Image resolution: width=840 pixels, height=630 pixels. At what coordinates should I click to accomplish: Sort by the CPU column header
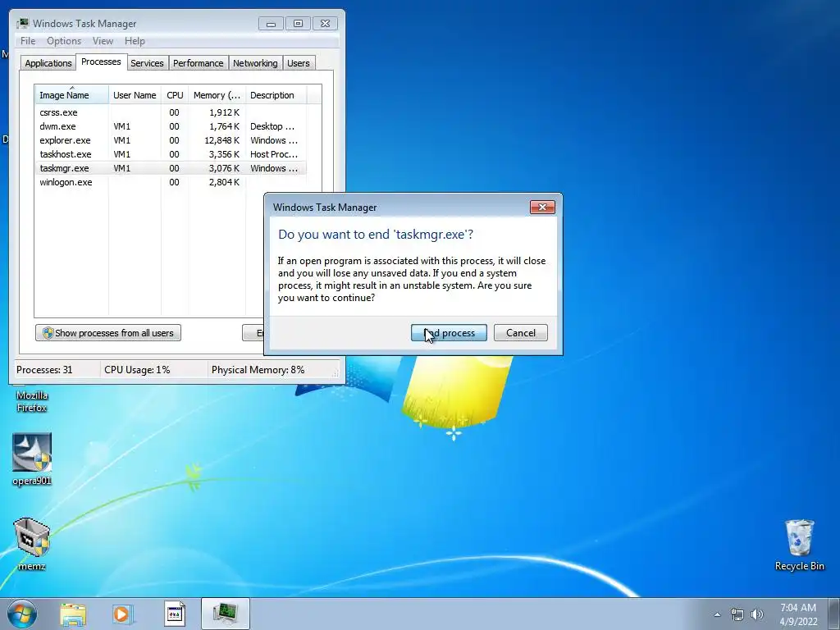point(175,95)
